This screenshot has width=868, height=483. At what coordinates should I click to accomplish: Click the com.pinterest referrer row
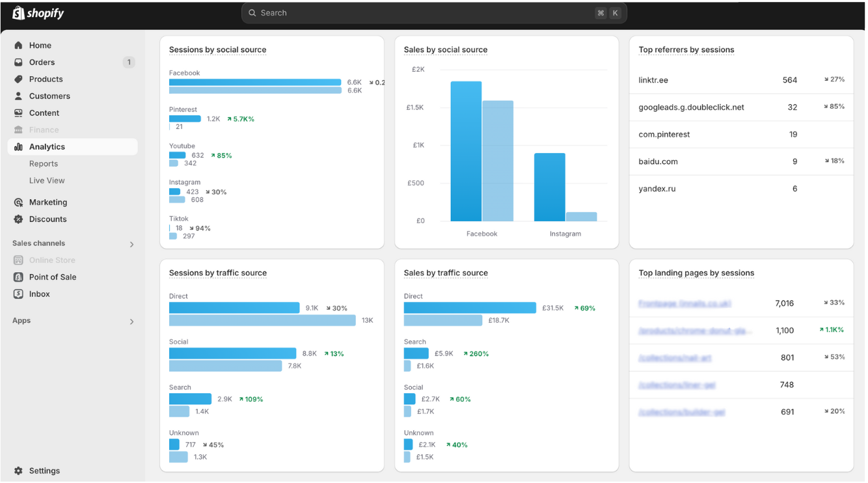click(x=741, y=135)
